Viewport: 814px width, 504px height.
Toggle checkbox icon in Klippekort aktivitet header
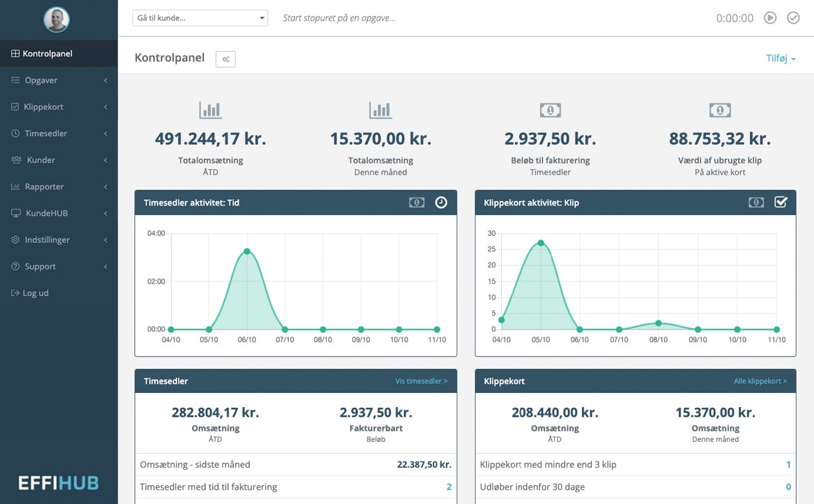[780, 202]
